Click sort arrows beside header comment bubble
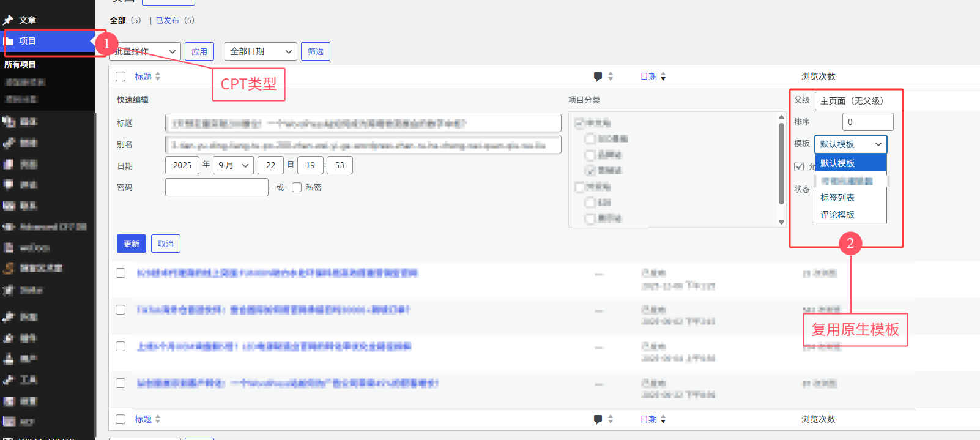The image size is (980, 440). click(x=611, y=76)
